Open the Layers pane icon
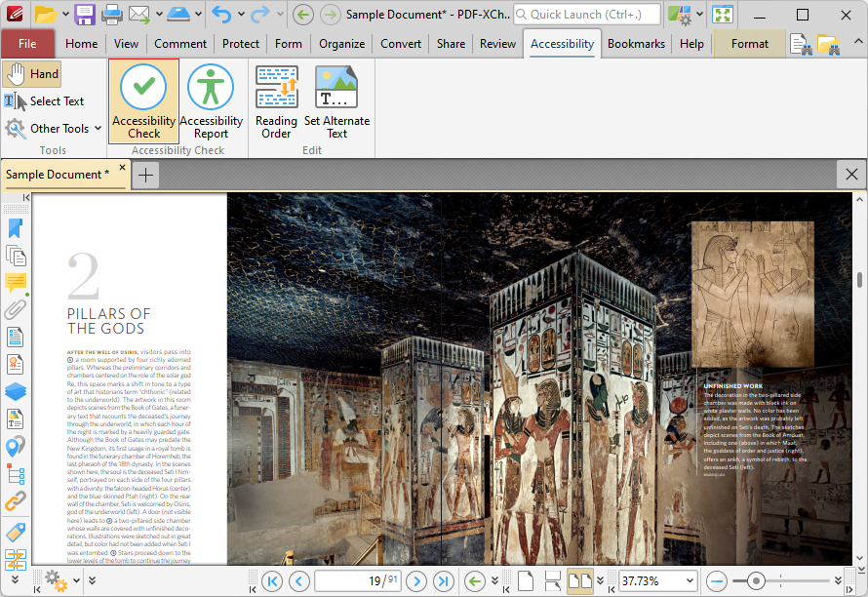 16,391
